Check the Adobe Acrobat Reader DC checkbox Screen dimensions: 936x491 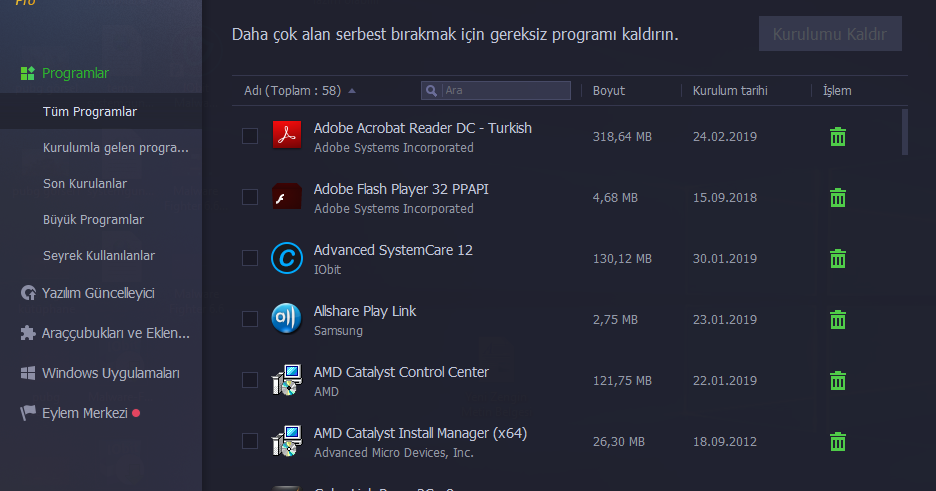(x=250, y=136)
